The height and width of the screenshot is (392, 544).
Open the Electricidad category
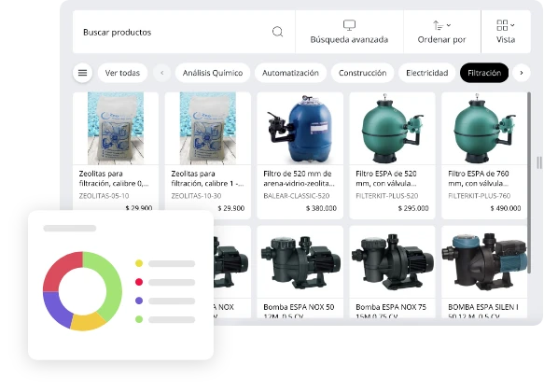(427, 73)
